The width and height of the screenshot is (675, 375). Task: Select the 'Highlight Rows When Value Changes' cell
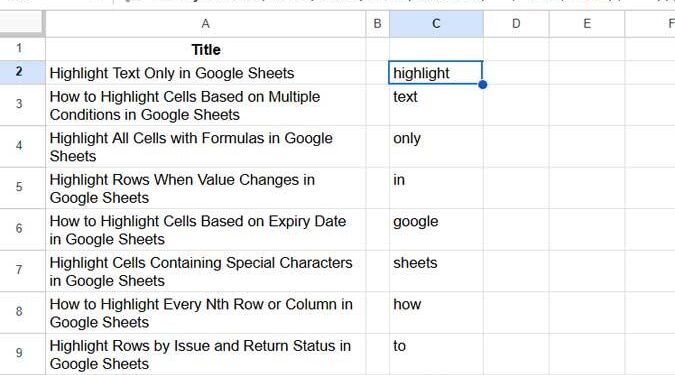click(205, 188)
